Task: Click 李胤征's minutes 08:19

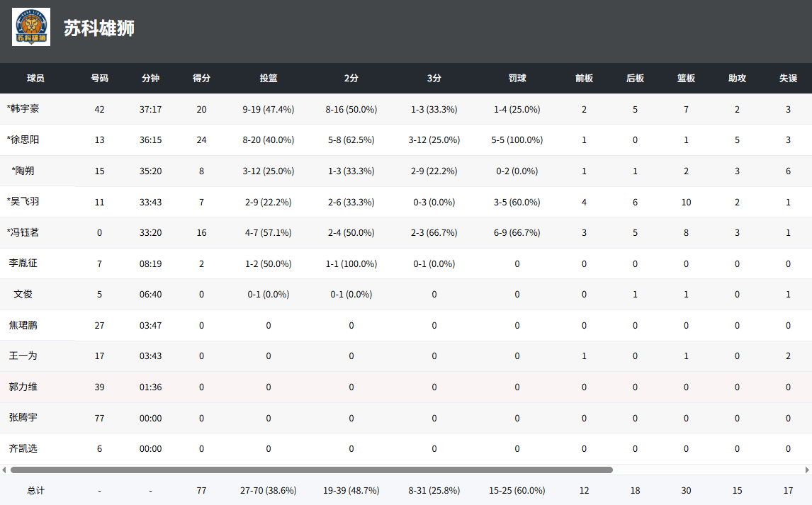Action: pos(151,264)
